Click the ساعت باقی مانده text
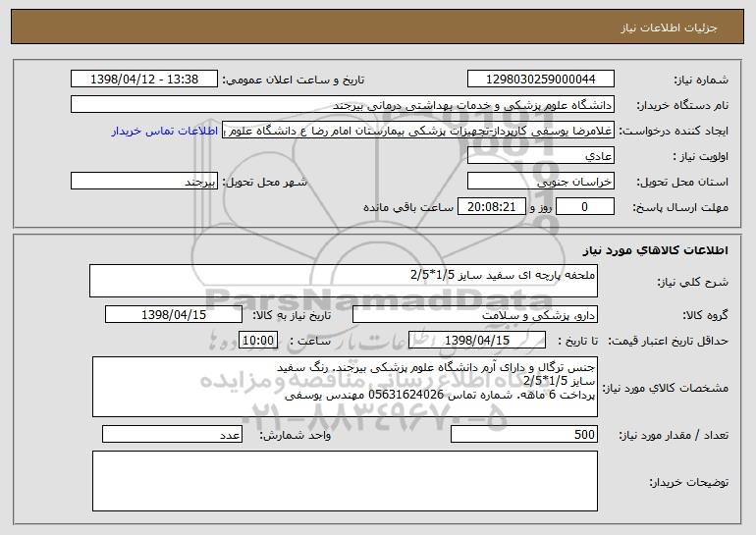Viewport: 756px width, 535px height. (408, 207)
